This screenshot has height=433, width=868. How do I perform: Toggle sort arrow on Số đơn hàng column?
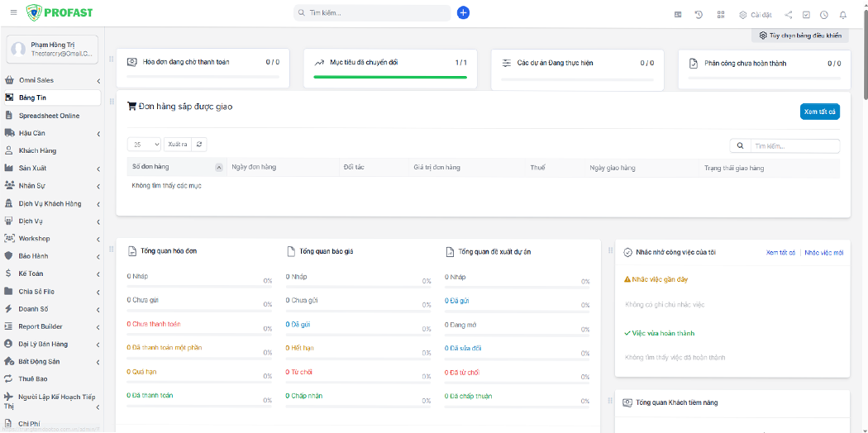(x=219, y=168)
